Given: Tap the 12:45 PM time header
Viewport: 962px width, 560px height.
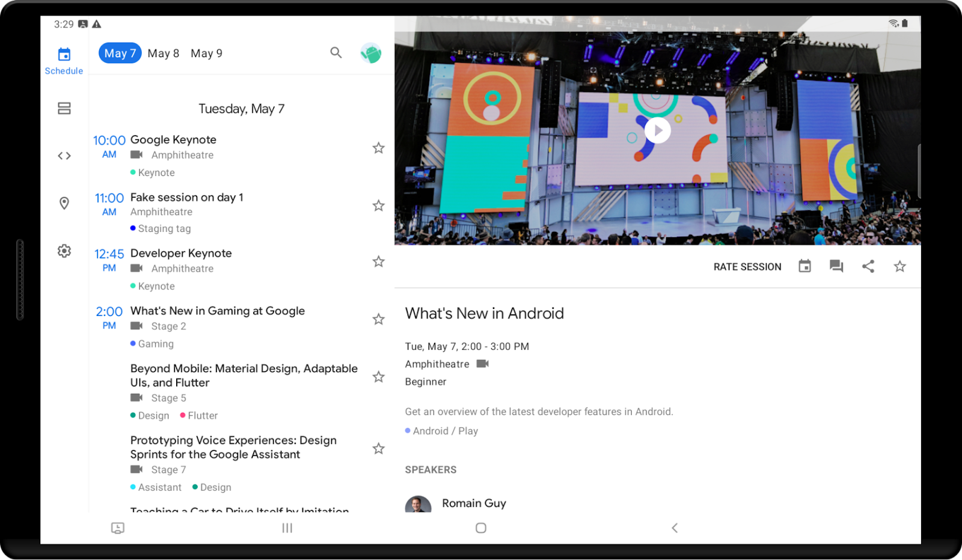Looking at the screenshot, I should click(x=109, y=260).
